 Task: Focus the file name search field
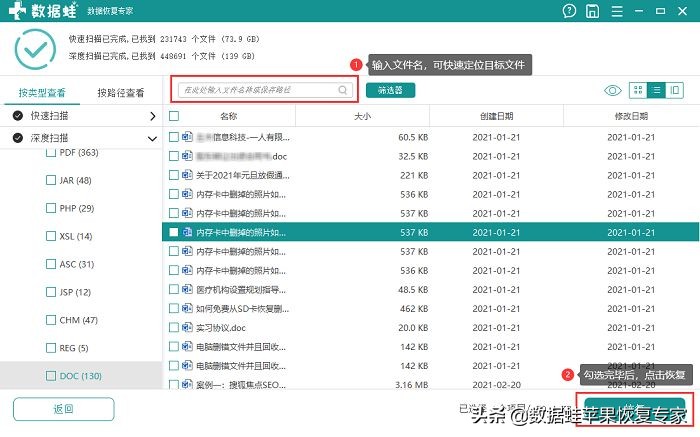tap(265, 90)
